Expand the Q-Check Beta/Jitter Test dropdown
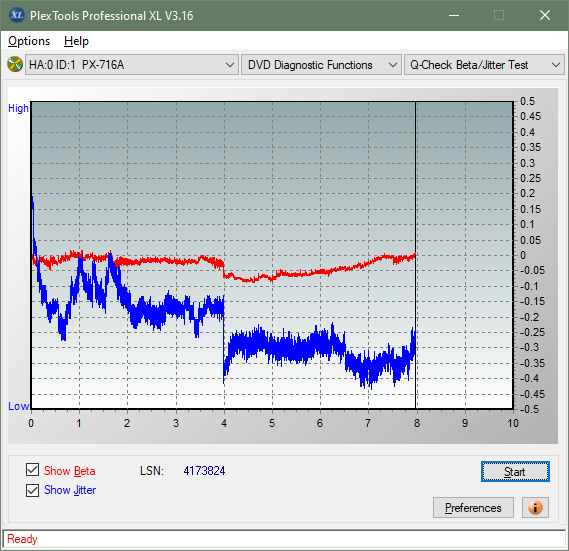 click(484, 65)
